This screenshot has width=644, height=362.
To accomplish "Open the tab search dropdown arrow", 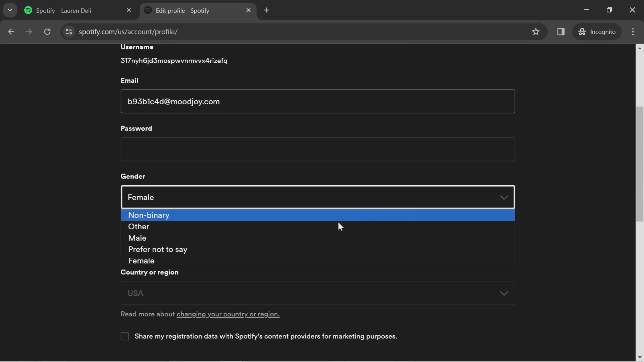I will click(x=10, y=10).
